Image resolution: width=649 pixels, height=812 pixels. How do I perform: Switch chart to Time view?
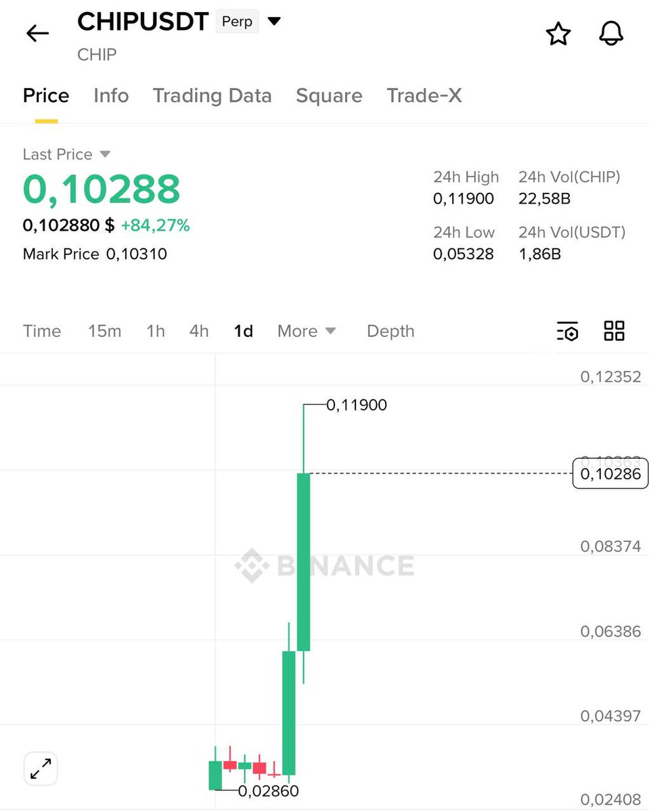[42, 331]
